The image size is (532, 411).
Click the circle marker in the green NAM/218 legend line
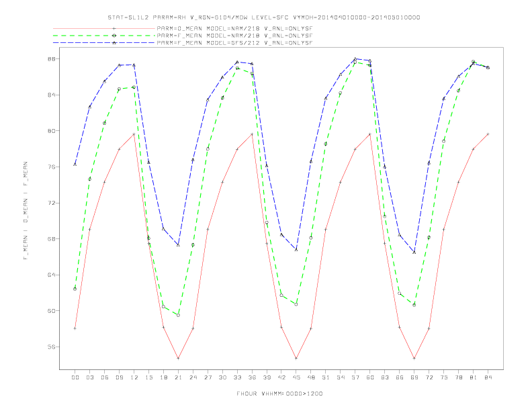(x=114, y=36)
